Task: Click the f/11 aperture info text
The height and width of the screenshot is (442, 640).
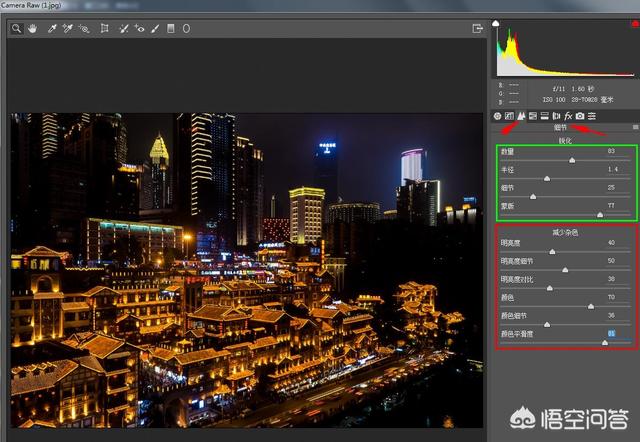Action: (x=559, y=89)
